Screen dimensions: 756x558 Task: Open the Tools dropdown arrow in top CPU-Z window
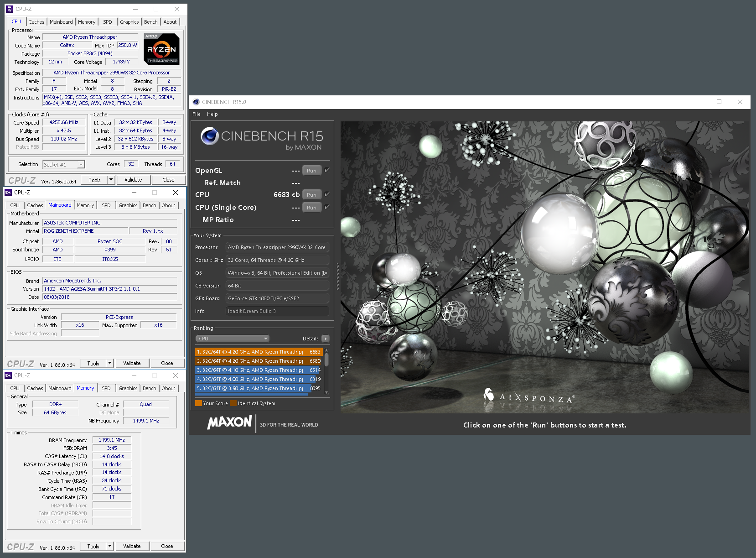[111, 180]
